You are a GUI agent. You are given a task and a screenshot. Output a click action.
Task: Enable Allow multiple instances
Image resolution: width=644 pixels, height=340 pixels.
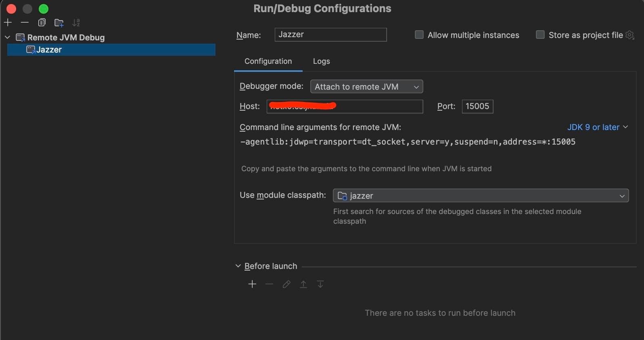click(419, 35)
